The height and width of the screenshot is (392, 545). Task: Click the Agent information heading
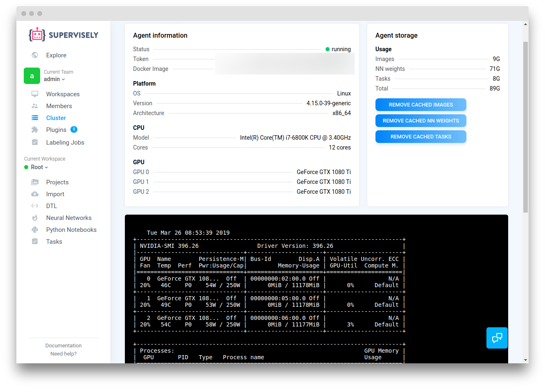tap(160, 36)
